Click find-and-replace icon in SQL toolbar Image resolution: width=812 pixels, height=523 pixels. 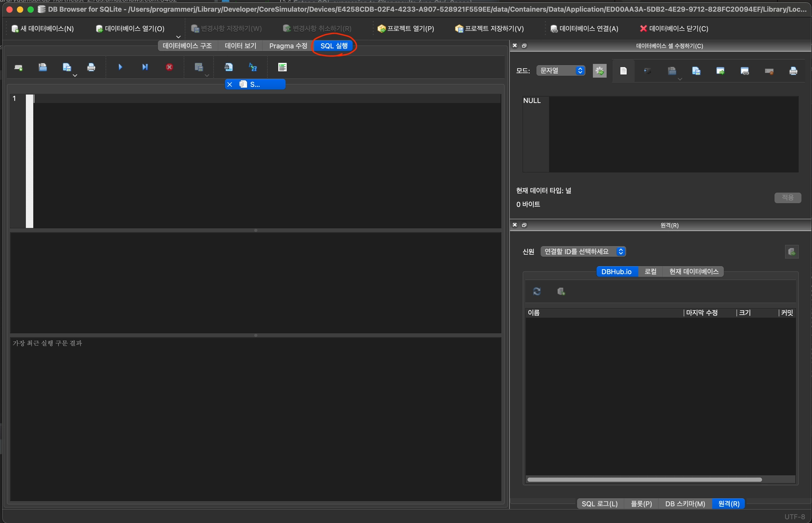point(253,67)
